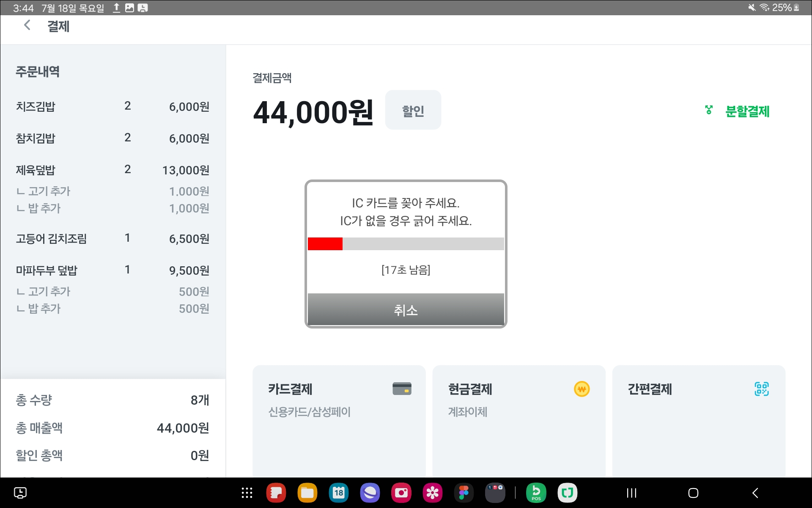812x508 pixels.
Task: Open the green POS app in dock
Action: click(x=536, y=493)
